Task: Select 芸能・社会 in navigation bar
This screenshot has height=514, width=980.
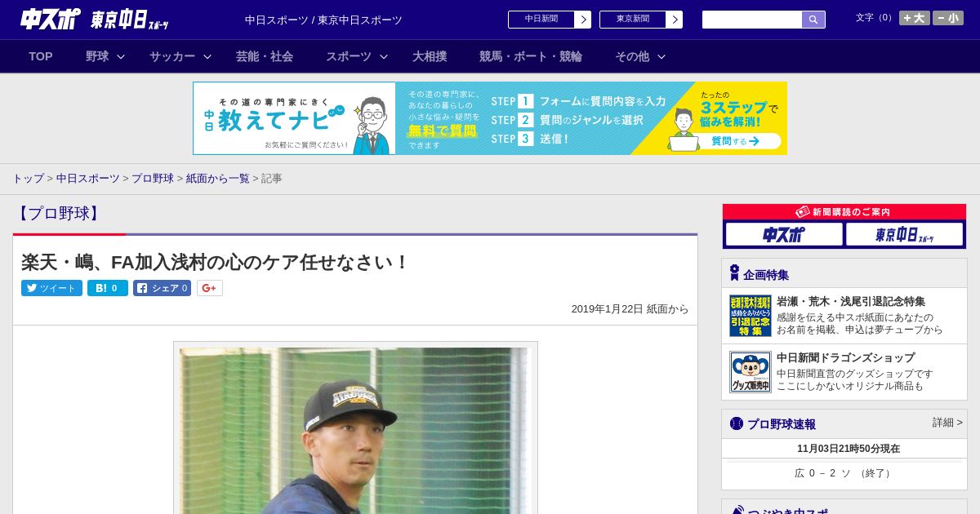Action: (x=265, y=56)
